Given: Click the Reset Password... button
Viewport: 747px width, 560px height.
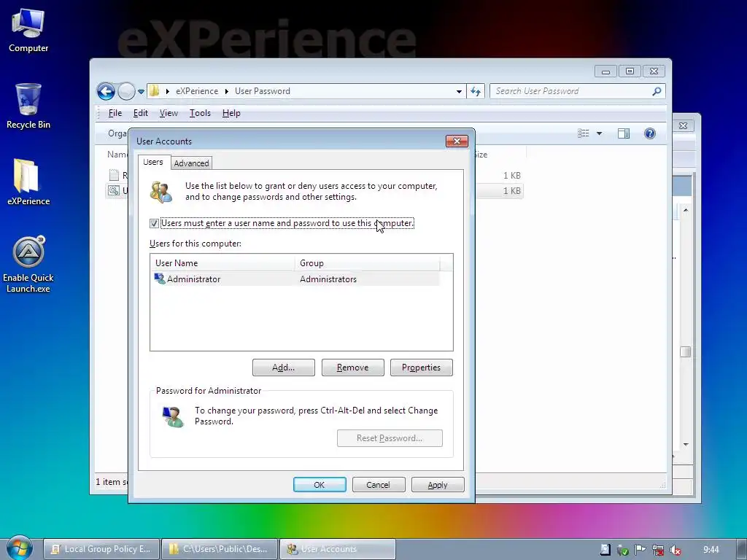Looking at the screenshot, I should (x=390, y=438).
